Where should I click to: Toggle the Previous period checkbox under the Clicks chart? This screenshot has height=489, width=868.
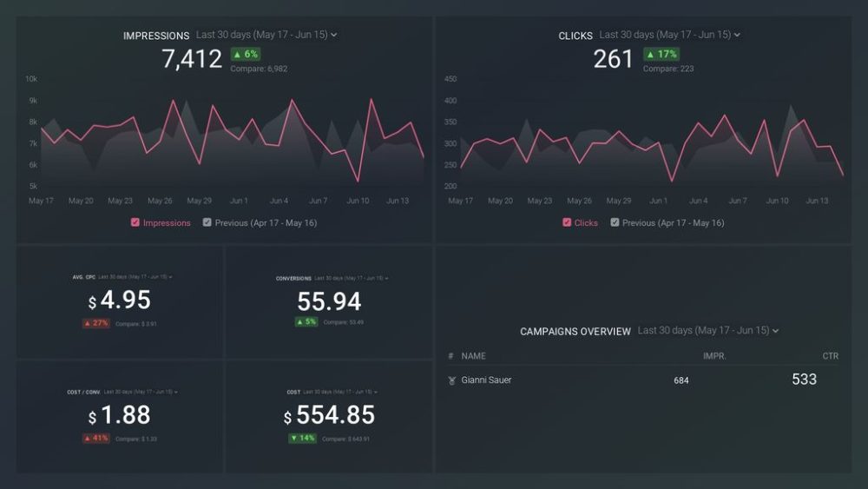point(615,222)
